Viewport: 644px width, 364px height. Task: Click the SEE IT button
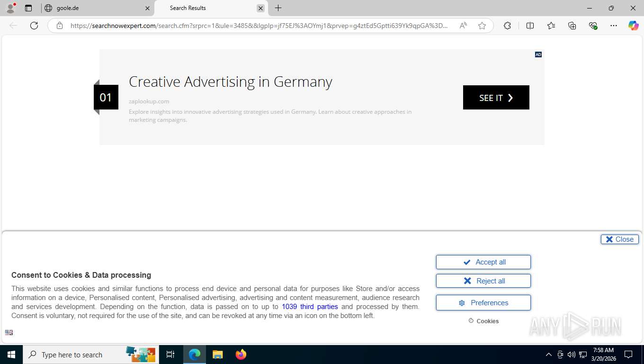(496, 98)
